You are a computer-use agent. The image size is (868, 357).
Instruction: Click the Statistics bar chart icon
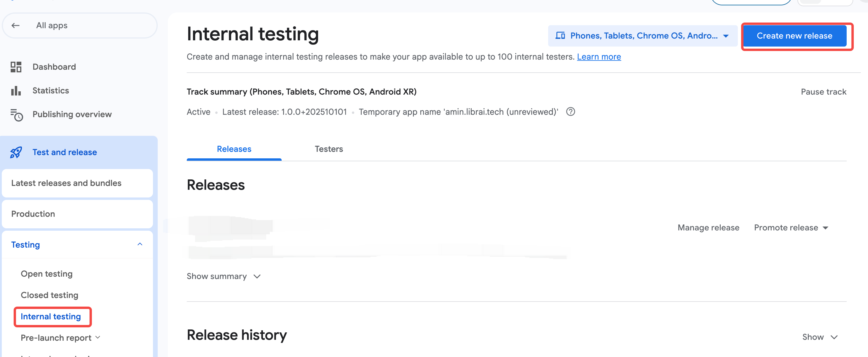point(16,91)
